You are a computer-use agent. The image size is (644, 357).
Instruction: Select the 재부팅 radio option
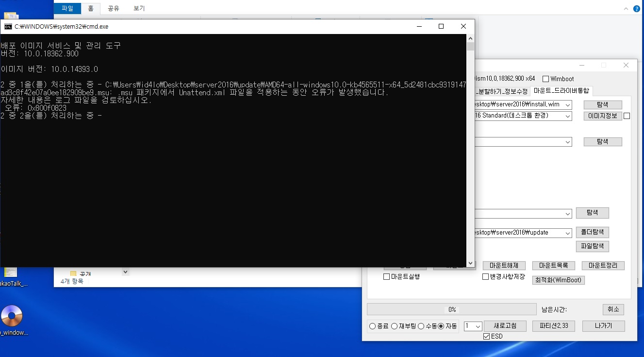point(395,326)
